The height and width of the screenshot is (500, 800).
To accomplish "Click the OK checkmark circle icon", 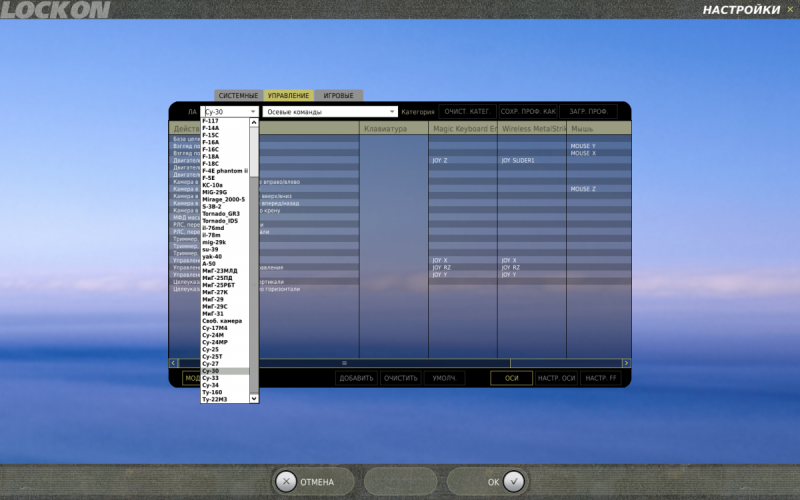I will [x=513, y=481].
